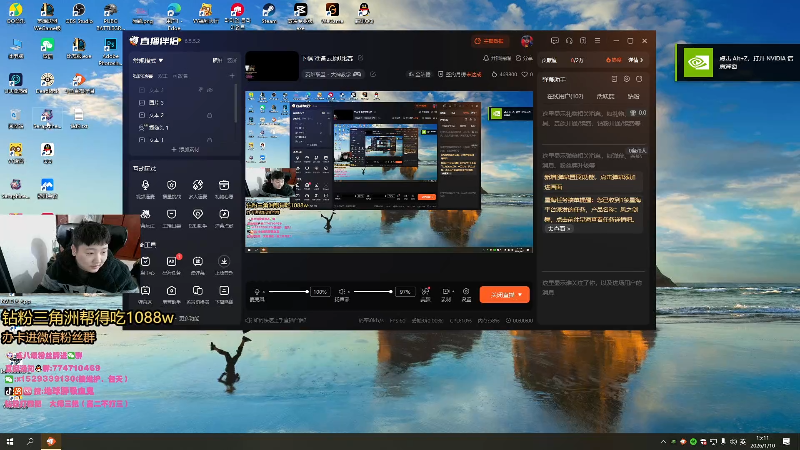This screenshot has height=450, width=800.
Task: Click the stream cover thumbnail beside the title
Action: [272, 66]
